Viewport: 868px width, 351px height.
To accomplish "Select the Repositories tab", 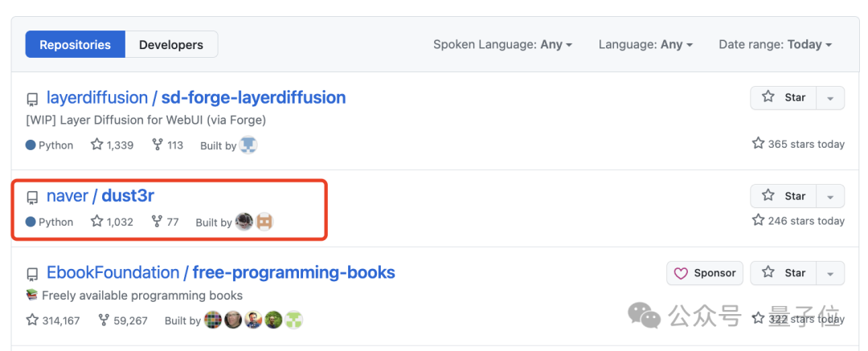I will coord(76,45).
